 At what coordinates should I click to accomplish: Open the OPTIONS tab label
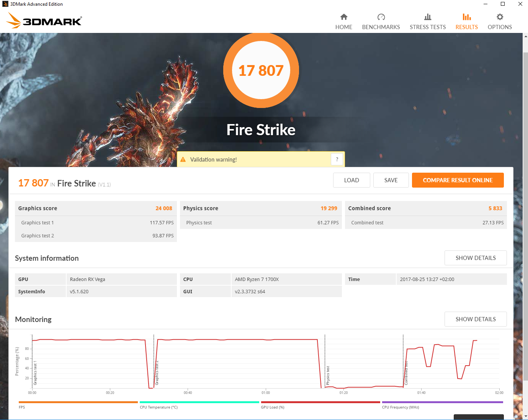point(500,27)
